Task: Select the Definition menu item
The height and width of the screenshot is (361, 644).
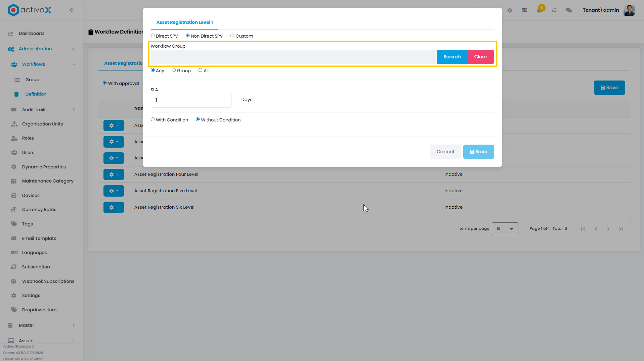Action: click(x=36, y=94)
